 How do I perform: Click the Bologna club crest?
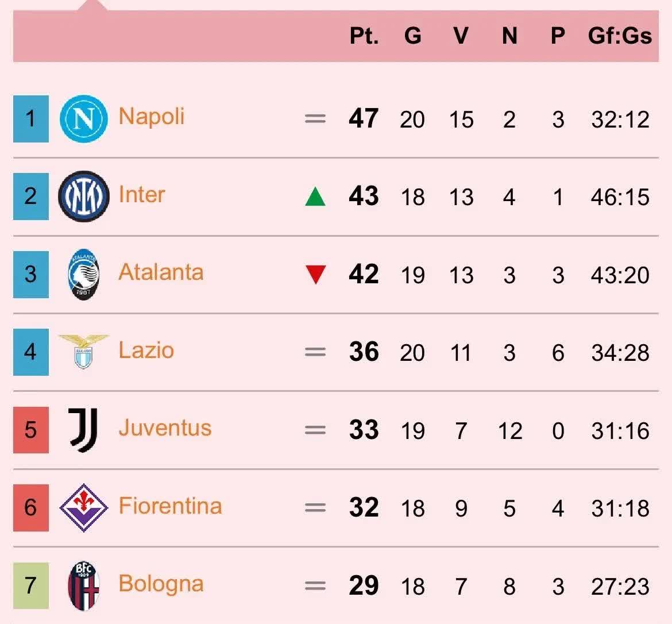click(x=84, y=586)
